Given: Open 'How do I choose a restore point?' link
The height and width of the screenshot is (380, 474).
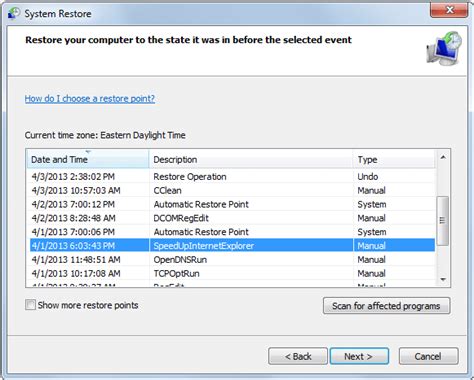Looking at the screenshot, I should click(x=90, y=99).
